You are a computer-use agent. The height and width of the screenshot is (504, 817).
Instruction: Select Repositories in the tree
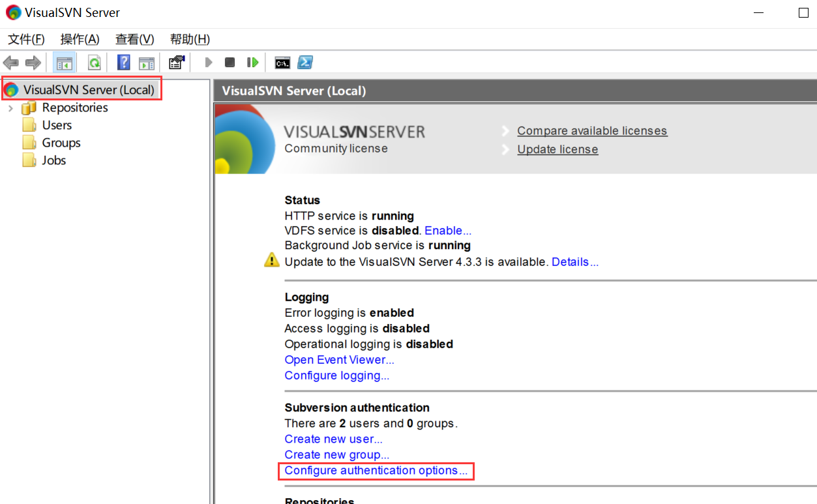click(x=75, y=108)
